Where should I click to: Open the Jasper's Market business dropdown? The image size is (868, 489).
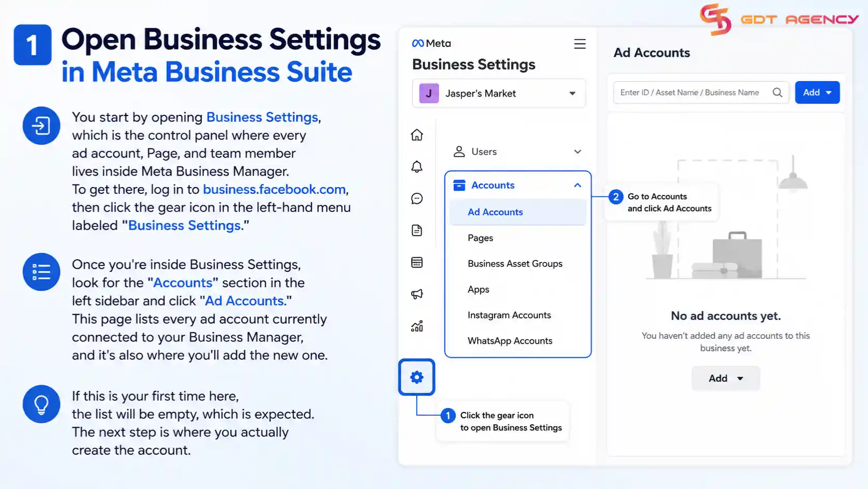point(499,94)
